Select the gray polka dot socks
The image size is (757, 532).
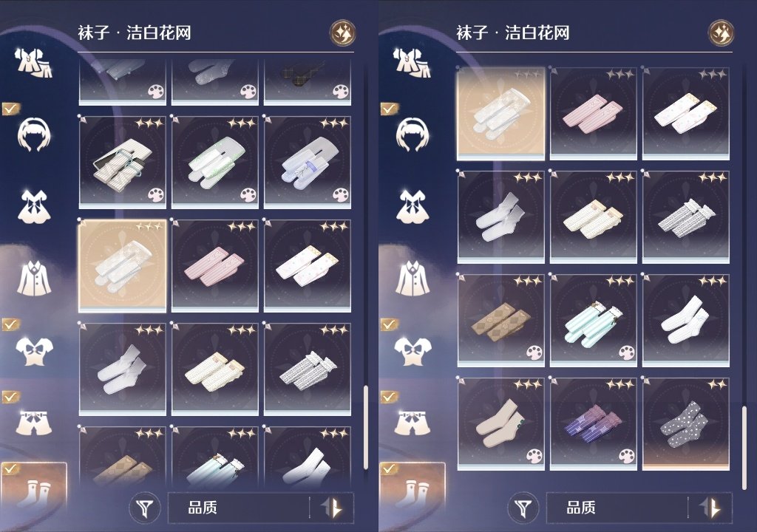click(x=686, y=424)
